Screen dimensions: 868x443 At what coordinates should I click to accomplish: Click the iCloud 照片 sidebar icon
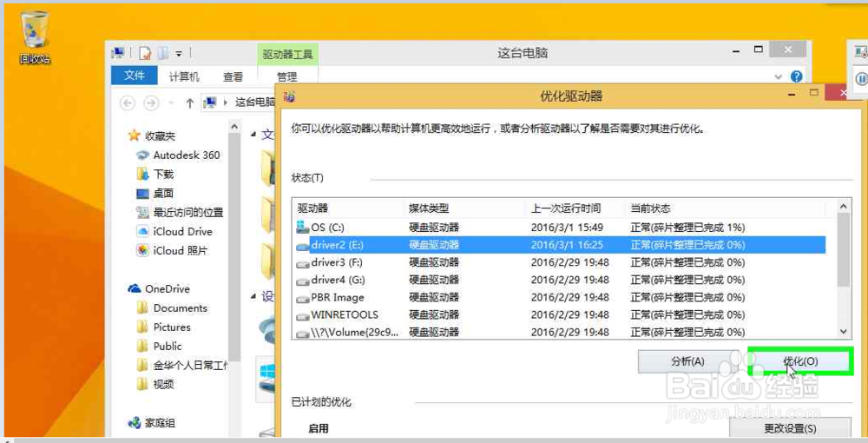click(x=142, y=250)
